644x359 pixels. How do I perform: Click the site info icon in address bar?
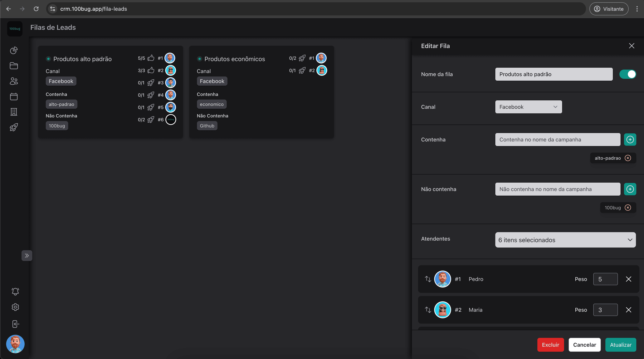pos(52,9)
